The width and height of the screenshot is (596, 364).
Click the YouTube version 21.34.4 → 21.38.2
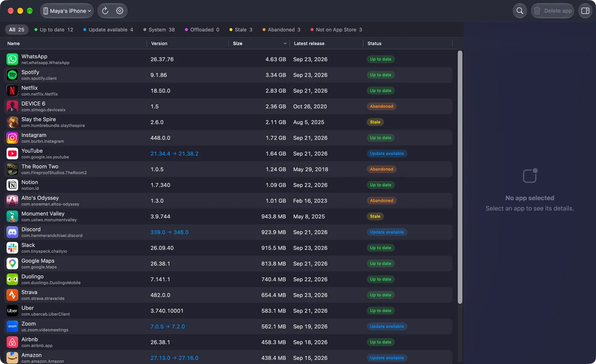point(174,154)
